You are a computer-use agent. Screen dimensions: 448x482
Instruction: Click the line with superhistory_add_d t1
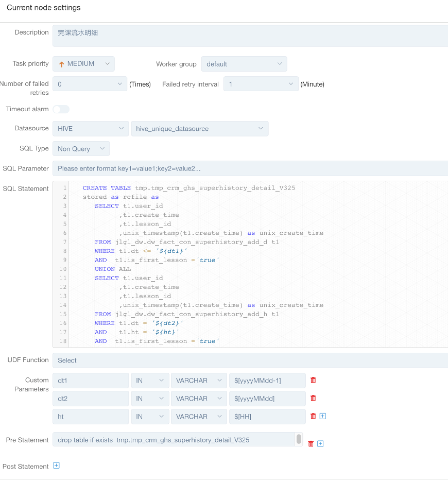coord(186,242)
